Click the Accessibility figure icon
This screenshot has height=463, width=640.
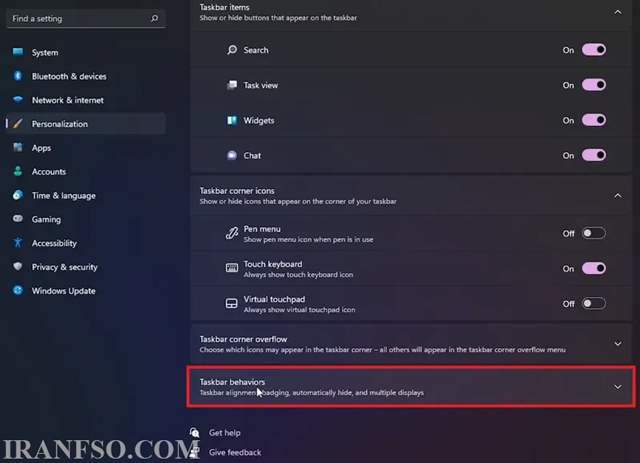coord(18,243)
